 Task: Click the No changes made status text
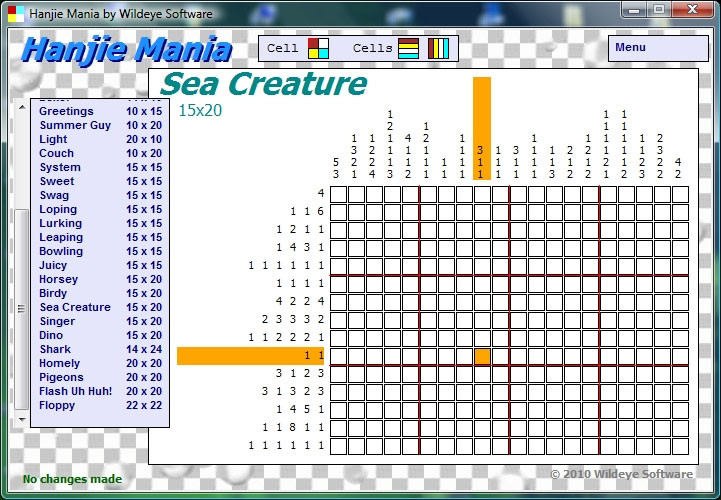pyautogui.click(x=72, y=479)
